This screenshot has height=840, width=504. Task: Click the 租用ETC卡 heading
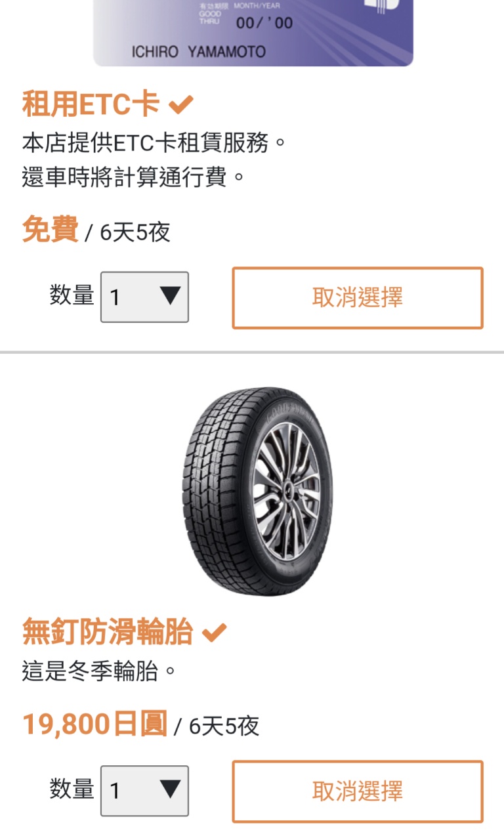pyautogui.click(x=91, y=104)
